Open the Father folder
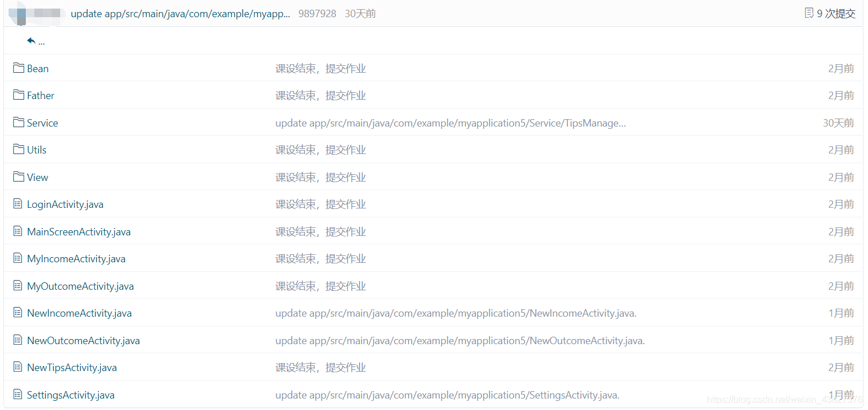The height and width of the screenshot is (410, 868). [41, 96]
